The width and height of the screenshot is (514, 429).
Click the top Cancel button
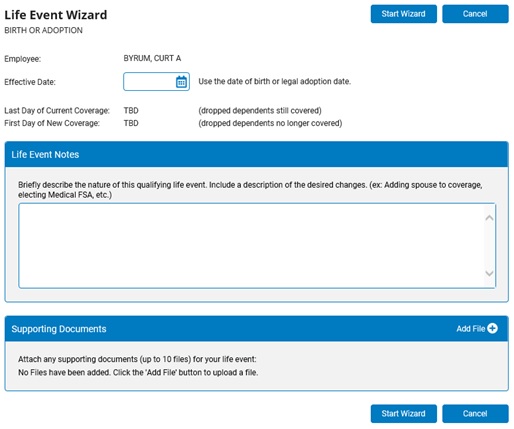click(475, 14)
